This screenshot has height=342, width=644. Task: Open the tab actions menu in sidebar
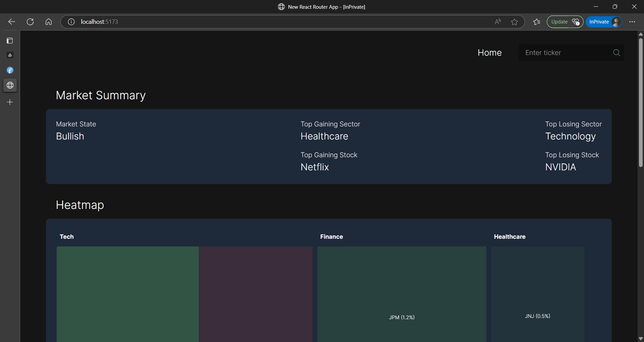coord(10,41)
